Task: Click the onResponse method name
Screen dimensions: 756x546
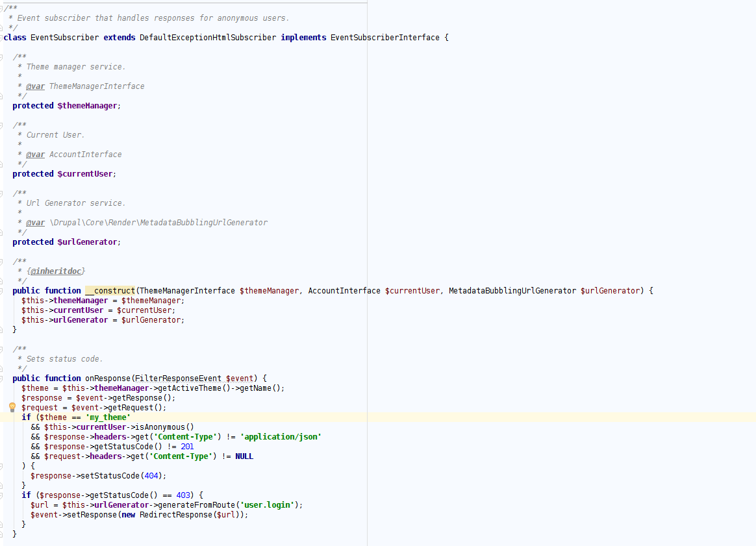Action: pos(108,378)
